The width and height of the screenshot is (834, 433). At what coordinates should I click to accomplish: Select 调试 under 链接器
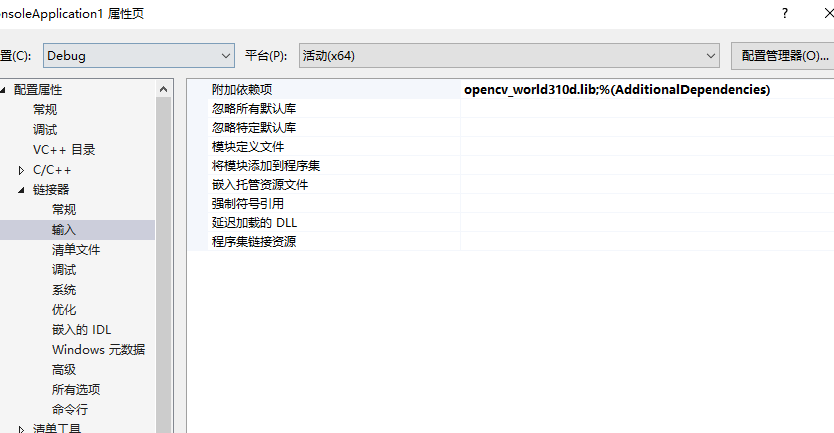(x=64, y=270)
